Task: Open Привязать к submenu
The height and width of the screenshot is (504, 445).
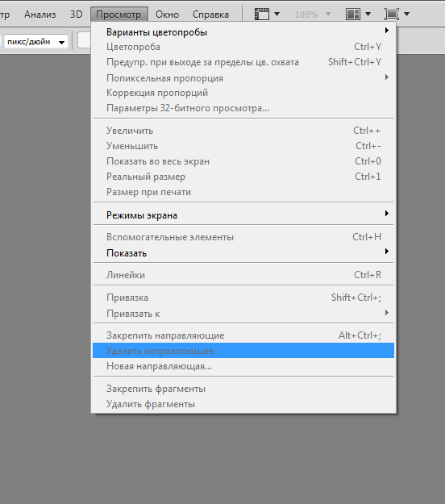Action: point(243,314)
